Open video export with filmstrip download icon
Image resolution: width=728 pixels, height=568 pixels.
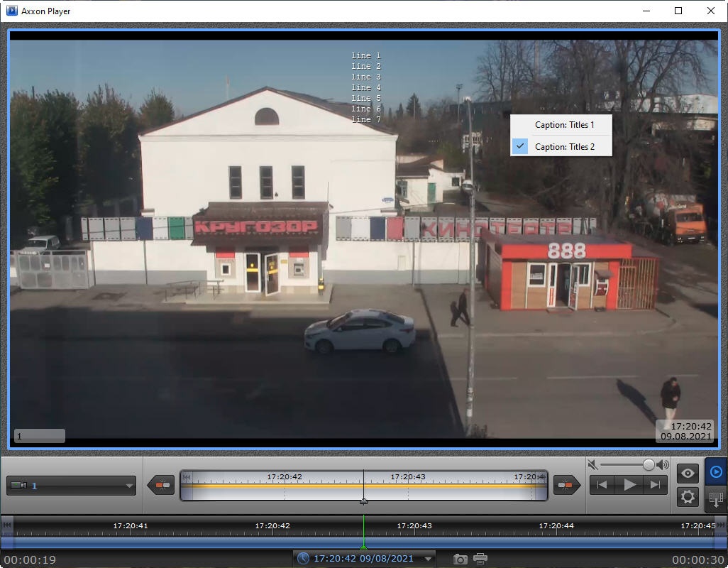pyautogui.click(x=716, y=500)
